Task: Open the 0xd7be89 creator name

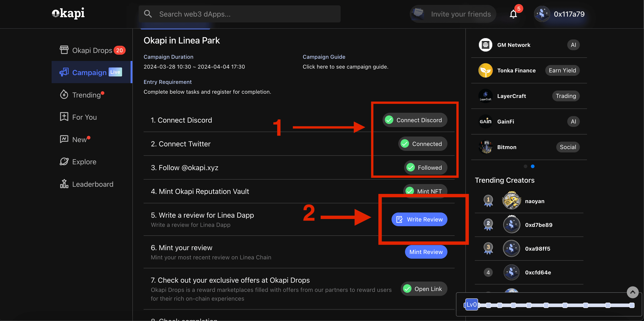Action: pyautogui.click(x=539, y=225)
